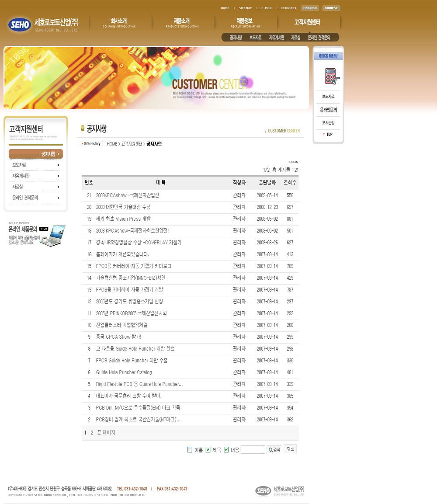
Task: Click the SEHO logo in header
Action: [20, 24]
